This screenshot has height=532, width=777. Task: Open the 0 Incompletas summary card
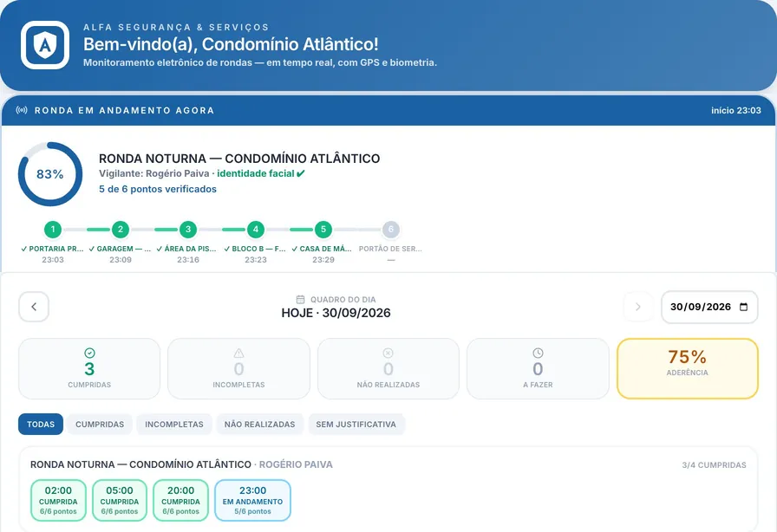pyautogui.click(x=238, y=368)
